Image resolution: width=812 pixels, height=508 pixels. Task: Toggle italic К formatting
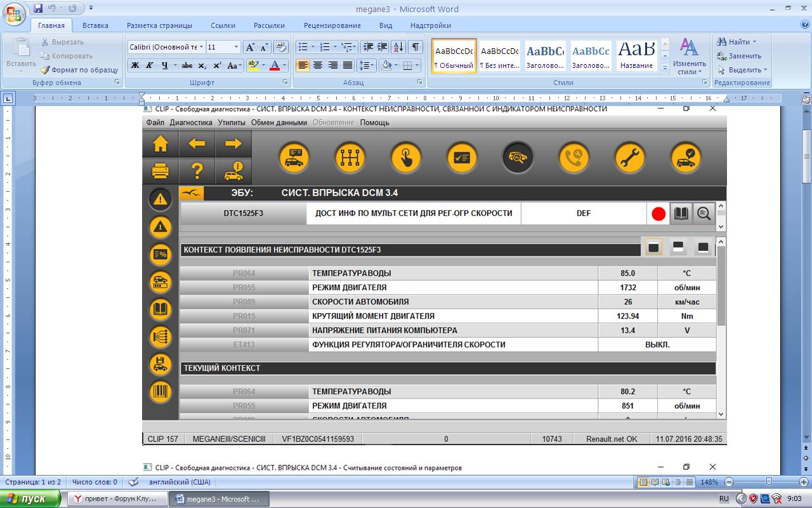[x=150, y=65]
